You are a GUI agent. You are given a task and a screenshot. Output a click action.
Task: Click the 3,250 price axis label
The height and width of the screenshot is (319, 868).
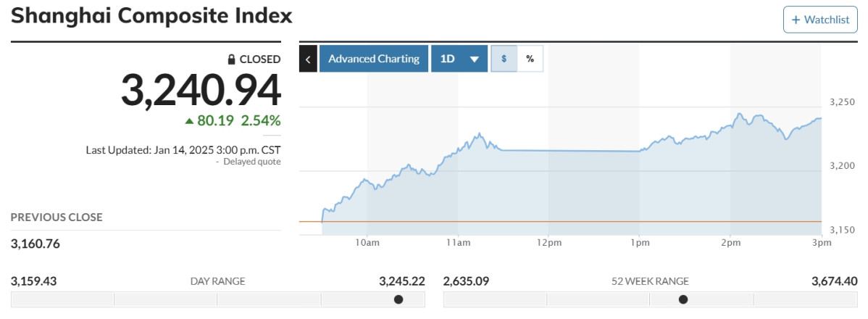tap(843, 102)
